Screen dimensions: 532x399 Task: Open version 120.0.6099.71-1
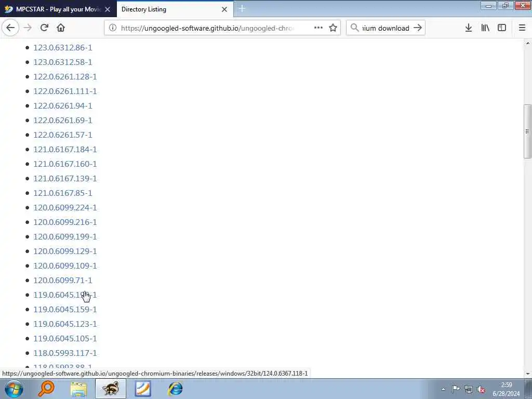(63, 281)
